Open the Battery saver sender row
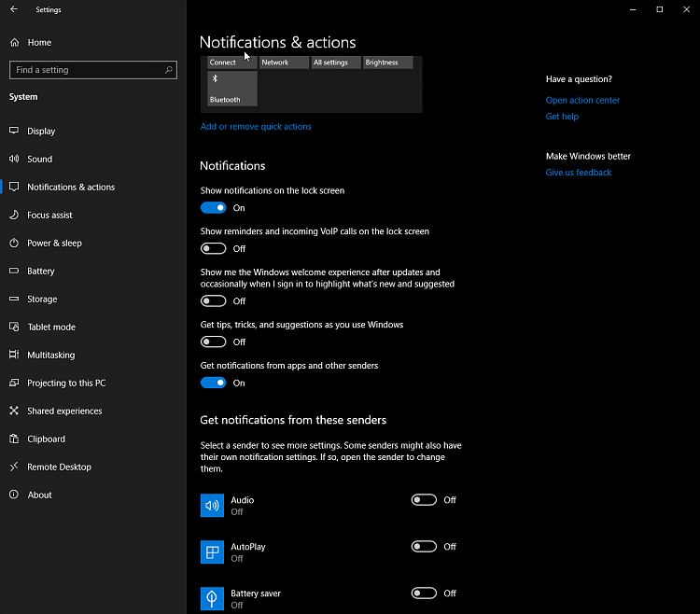This screenshot has height=614, width=700. pyautogui.click(x=331, y=598)
